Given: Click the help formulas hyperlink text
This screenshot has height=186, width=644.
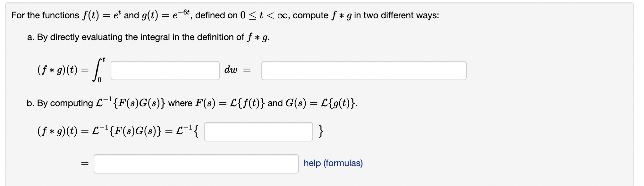Looking at the screenshot, I should click(x=333, y=163).
